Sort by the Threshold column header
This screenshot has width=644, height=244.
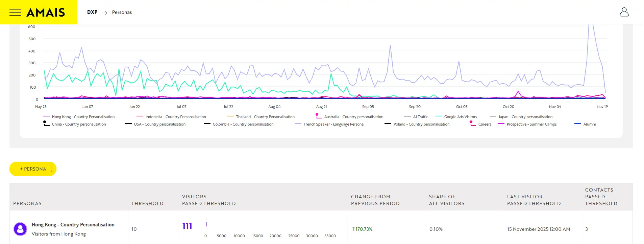[147, 203]
